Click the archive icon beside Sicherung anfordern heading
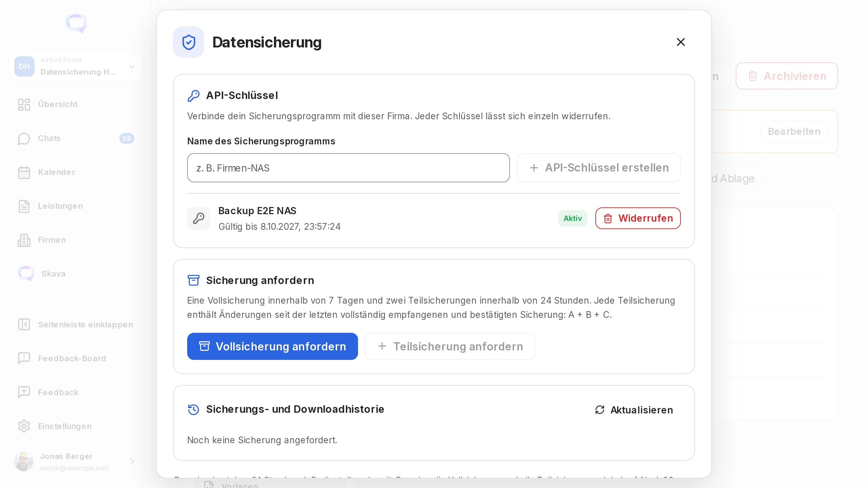868x488 pixels. coord(194,280)
